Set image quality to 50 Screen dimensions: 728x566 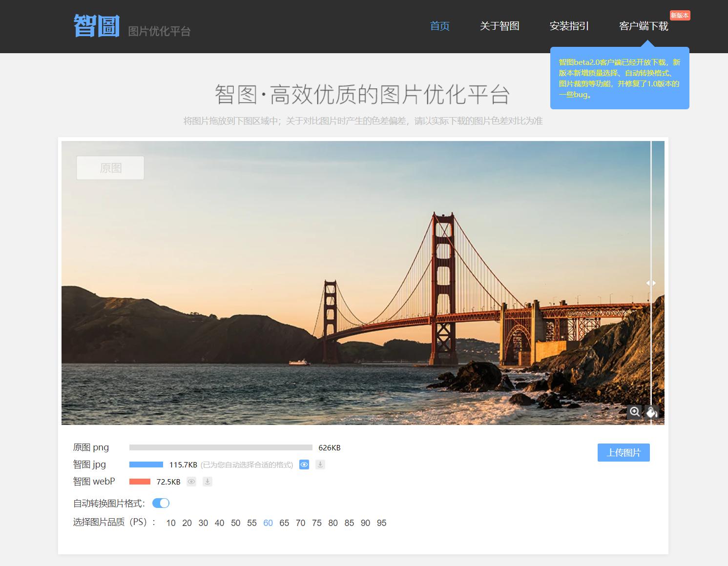[x=236, y=523]
